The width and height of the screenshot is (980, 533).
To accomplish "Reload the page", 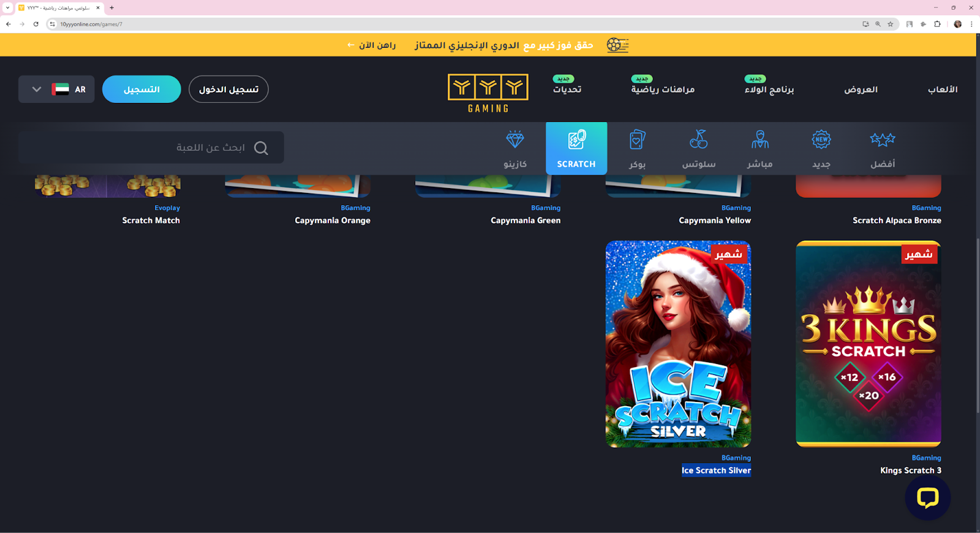I will 36,24.
